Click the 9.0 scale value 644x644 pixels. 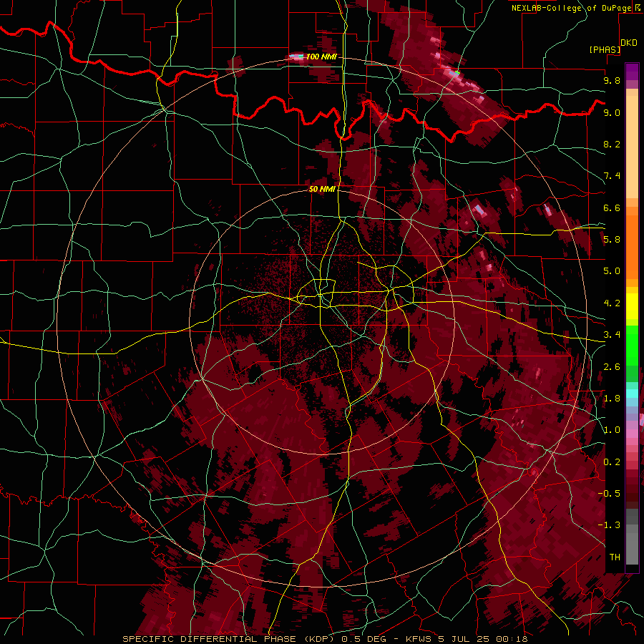[x=612, y=112]
